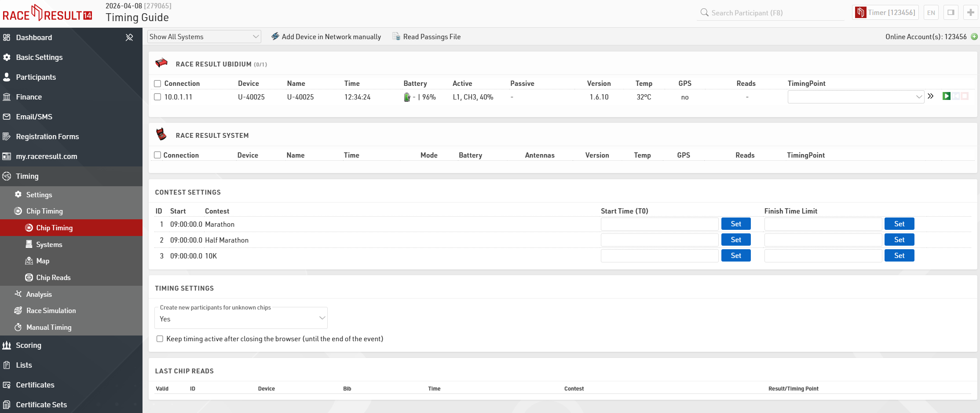Enable Keep timing active after closing browser
Screen dimensions: 980x413
tap(160, 339)
